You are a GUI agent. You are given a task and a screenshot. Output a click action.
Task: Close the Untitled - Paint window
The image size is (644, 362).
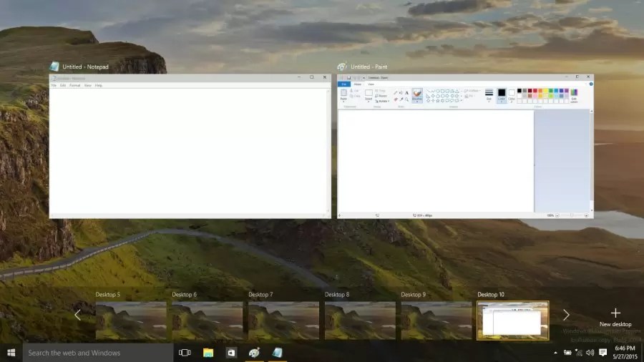pos(588,77)
